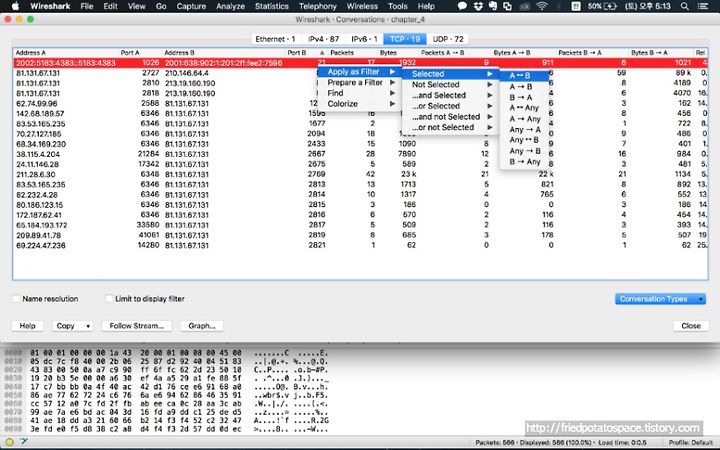Screen dimensions: 720x450
Task: Click the Profile: Default status bar entry
Action: coord(690,443)
